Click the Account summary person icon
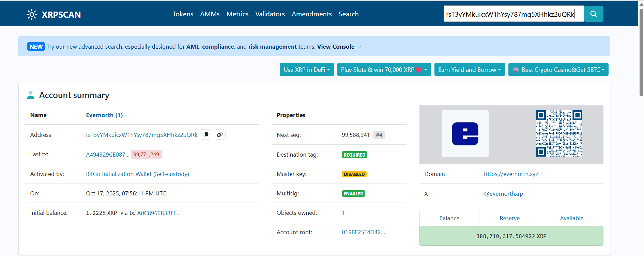The width and height of the screenshot is (644, 256). click(x=31, y=95)
